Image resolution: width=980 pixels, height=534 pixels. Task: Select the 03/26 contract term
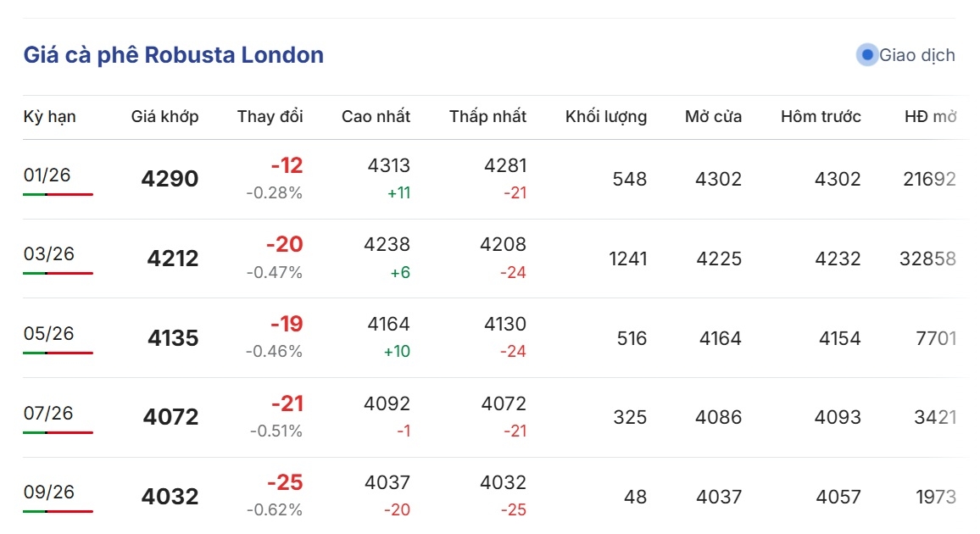[48, 254]
